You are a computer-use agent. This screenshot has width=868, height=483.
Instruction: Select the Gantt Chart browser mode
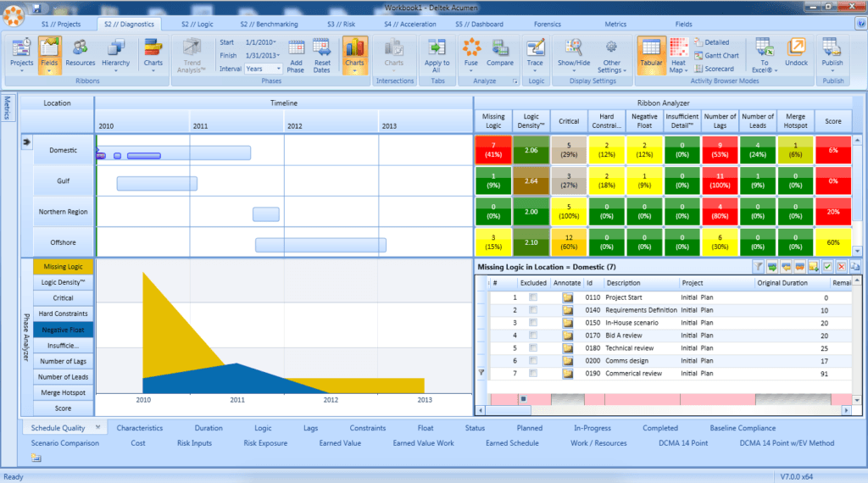click(x=716, y=55)
